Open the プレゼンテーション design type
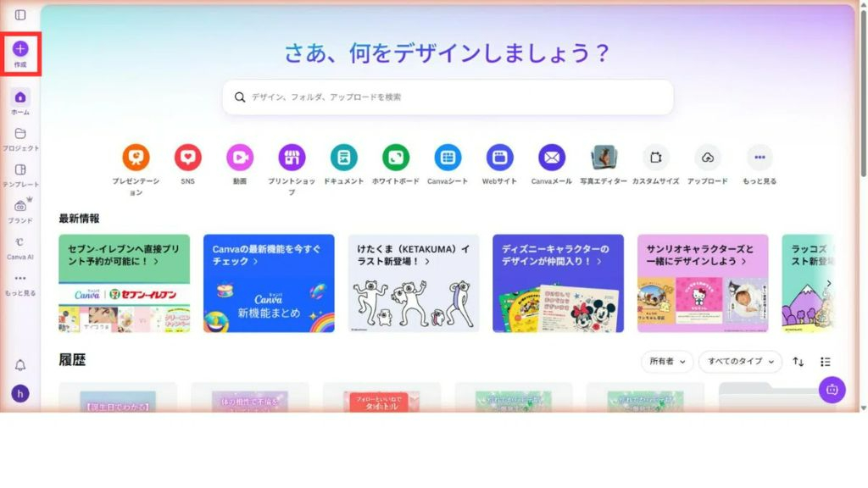 [x=136, y=158]
